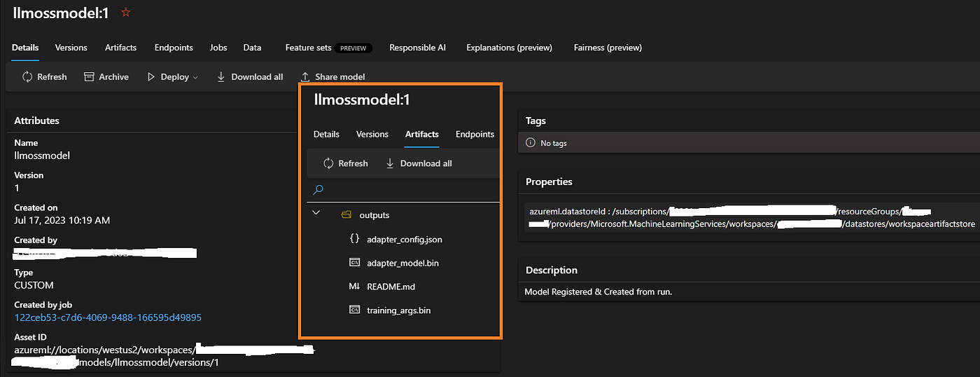
Task: Click Download all label in main toolbar
Action: [257, 77]
